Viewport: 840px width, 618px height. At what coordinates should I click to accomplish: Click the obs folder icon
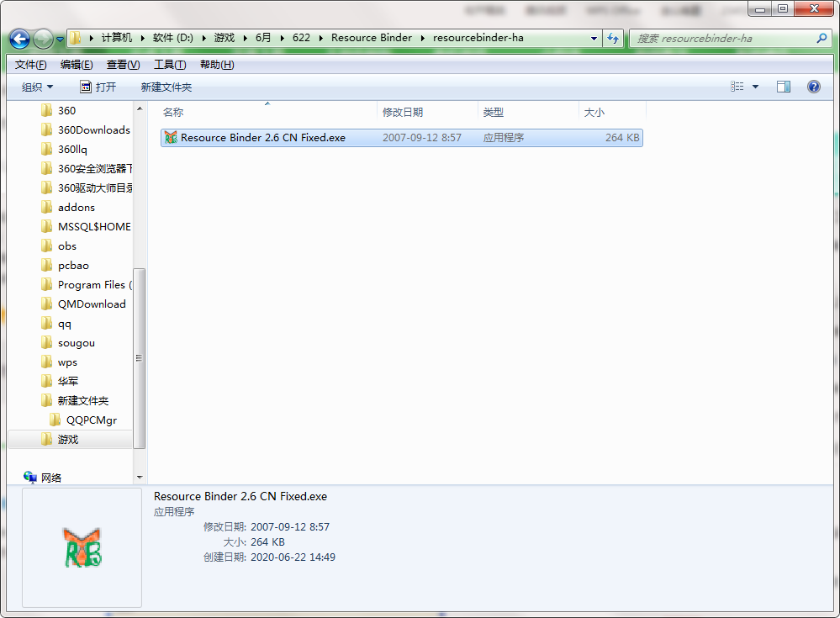46,246
